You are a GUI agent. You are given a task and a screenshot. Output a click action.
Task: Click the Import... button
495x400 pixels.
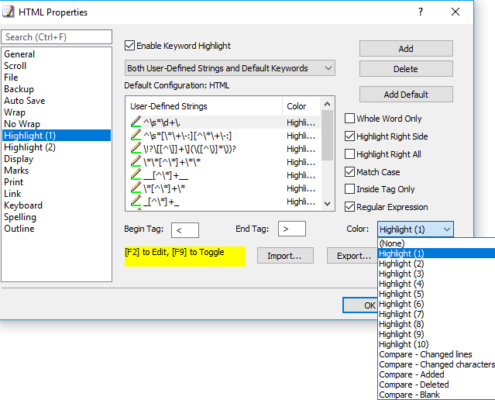(285, 256)
